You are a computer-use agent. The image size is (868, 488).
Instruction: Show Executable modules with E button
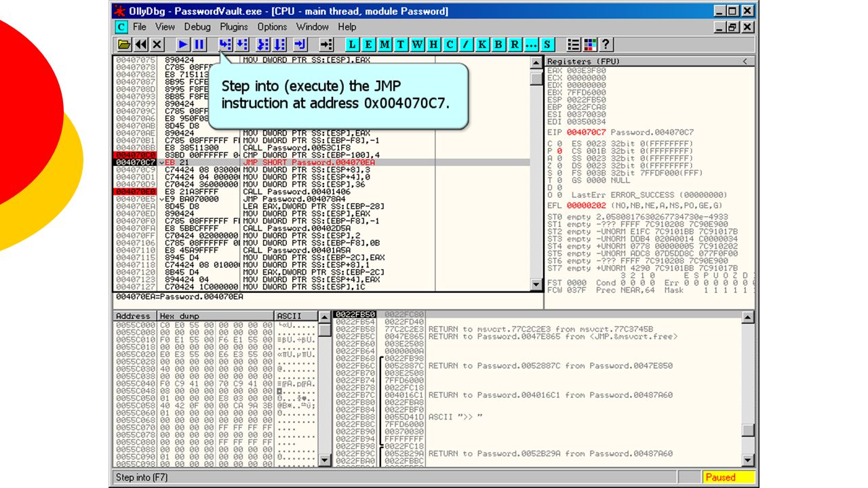tap(369, 45)
